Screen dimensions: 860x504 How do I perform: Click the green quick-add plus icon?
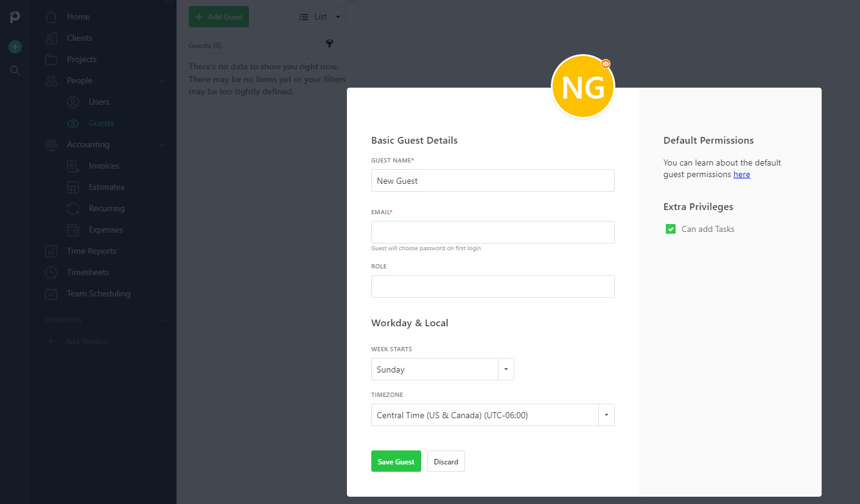(15, 47)
